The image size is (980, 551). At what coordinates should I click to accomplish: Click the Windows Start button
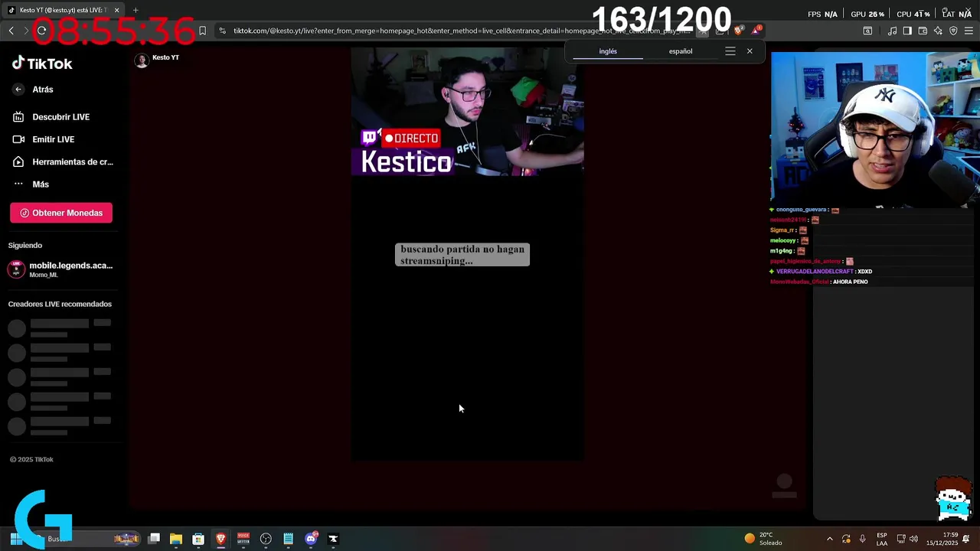[16, 539]
